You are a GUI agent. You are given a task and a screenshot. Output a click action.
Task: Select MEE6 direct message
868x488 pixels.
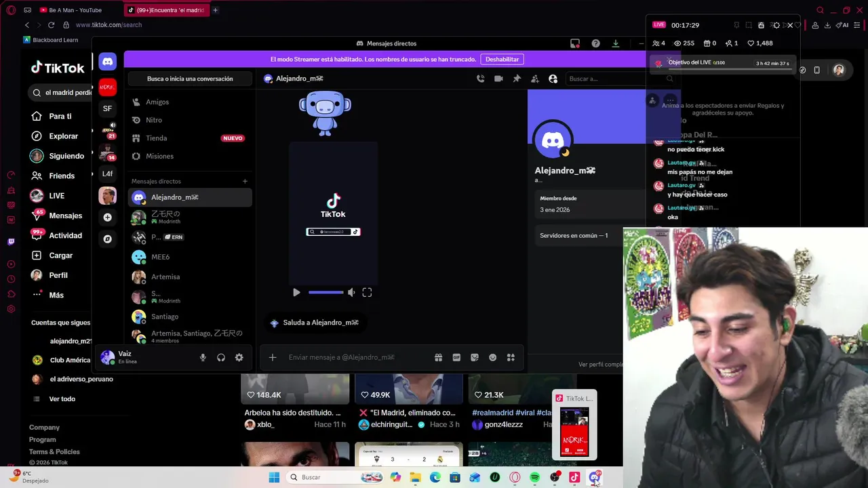[x=190, y=257]
